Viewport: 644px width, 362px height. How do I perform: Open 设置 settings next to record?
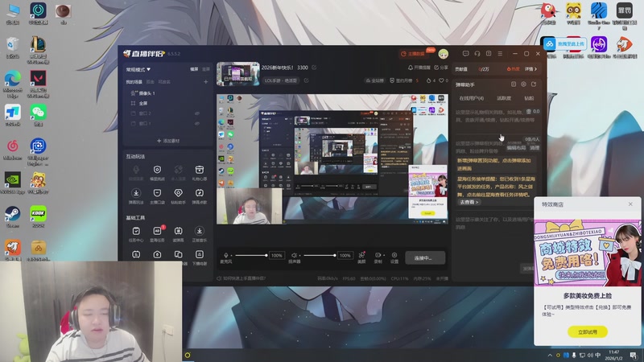click(394, 257)
